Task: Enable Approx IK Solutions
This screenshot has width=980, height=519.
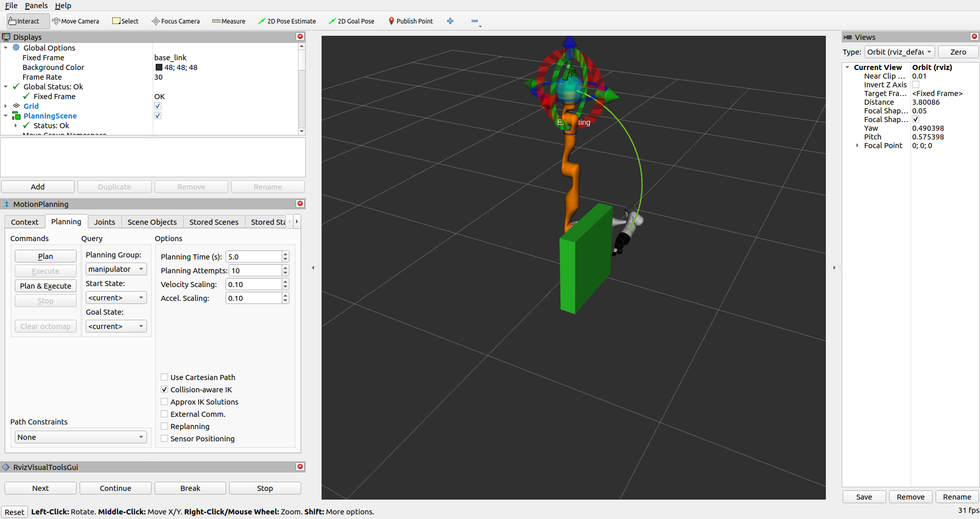Action: pyautogui.click(x=164, y=402)
